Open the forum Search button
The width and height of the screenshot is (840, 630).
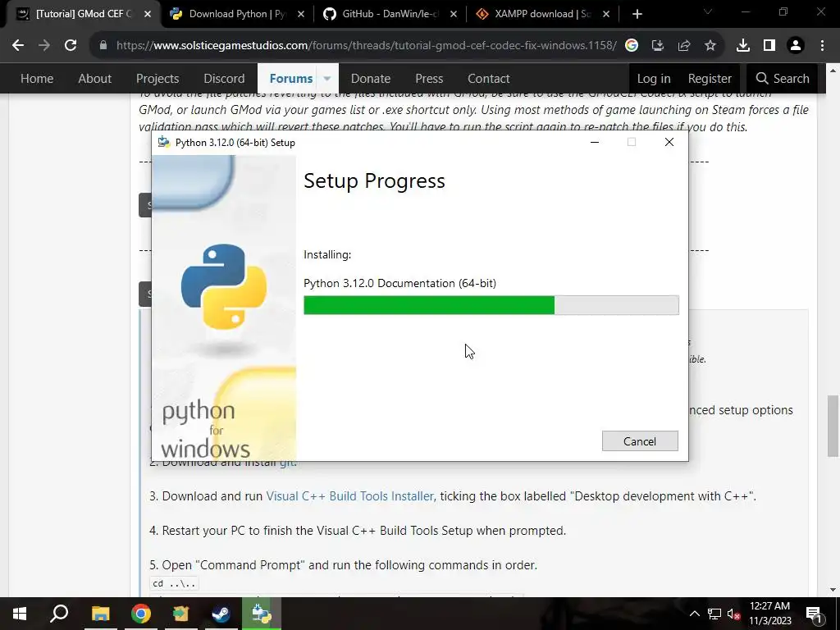[x=782, y=79]
